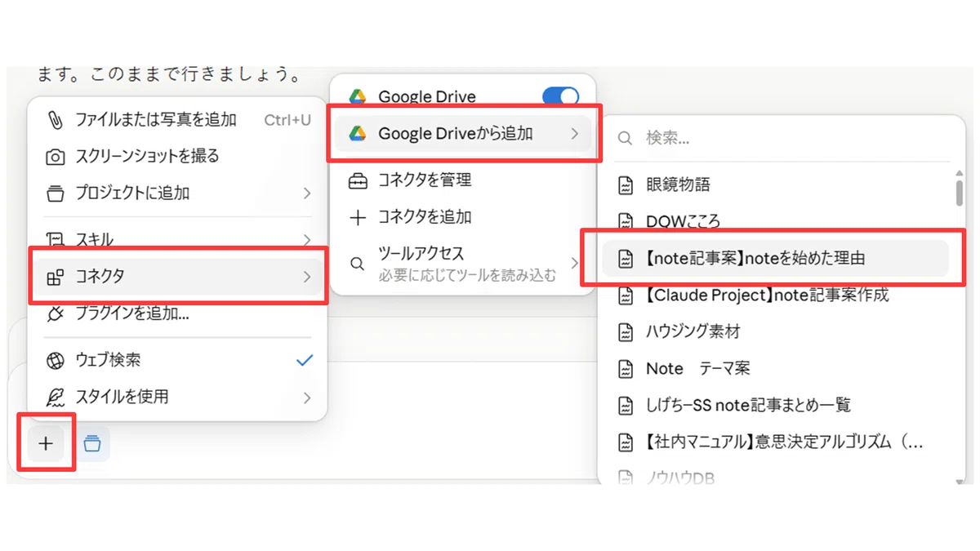Expand the コネクタ submenu chevron
The image size is (980, 551).
pos(307,277)
